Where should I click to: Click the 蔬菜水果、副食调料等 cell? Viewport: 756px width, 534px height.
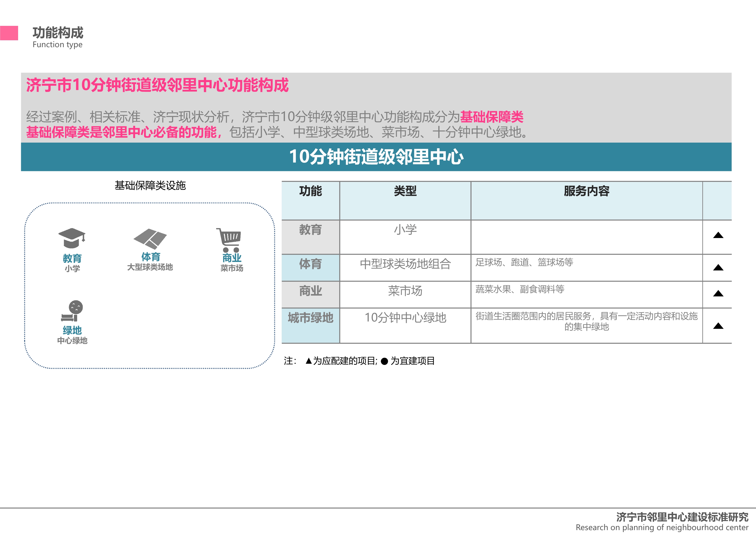click(586, 294)
